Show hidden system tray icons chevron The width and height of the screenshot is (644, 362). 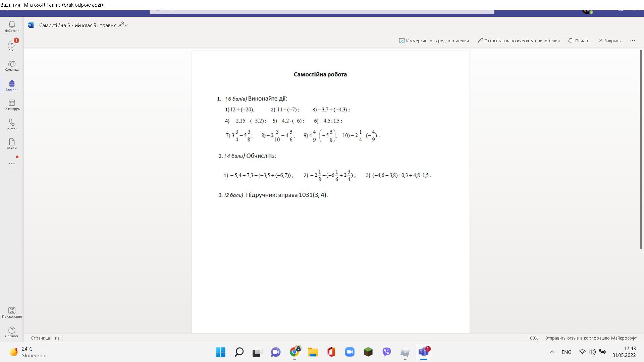coord(552,352)
